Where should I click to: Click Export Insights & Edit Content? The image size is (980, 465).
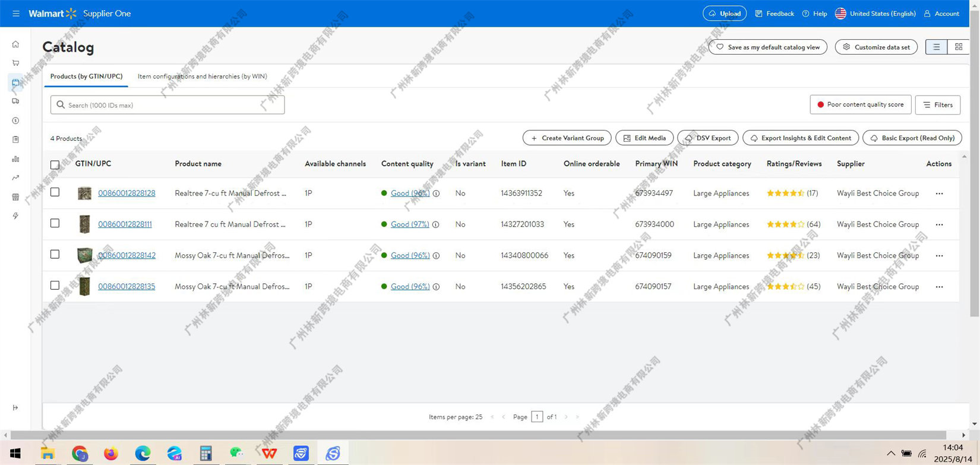801,138
